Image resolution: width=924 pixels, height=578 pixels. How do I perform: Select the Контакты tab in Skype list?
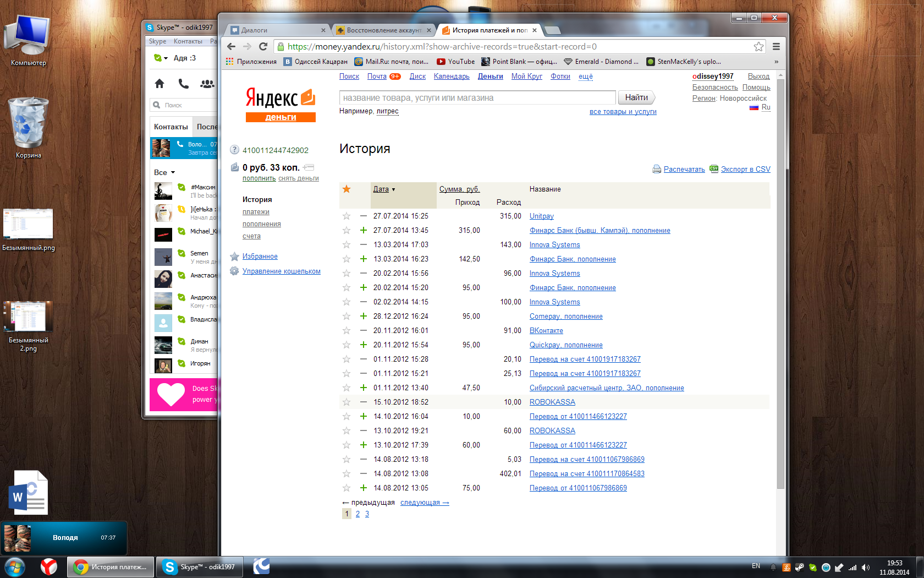pyautogui.click(x=171, y=127)
